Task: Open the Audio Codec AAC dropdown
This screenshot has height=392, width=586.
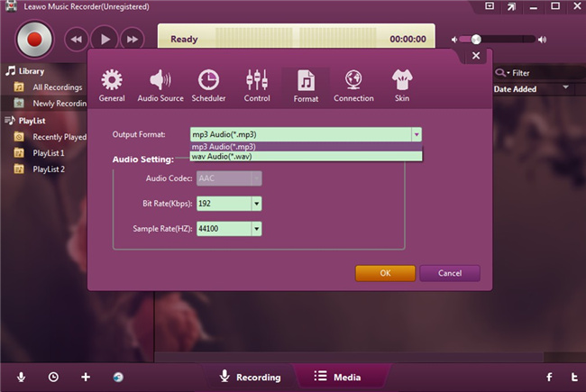Action: [x=256, y=178]
